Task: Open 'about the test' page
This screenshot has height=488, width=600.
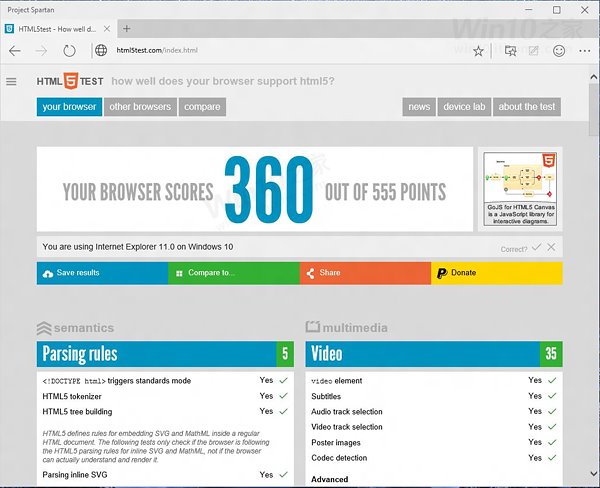Action: 527,107
